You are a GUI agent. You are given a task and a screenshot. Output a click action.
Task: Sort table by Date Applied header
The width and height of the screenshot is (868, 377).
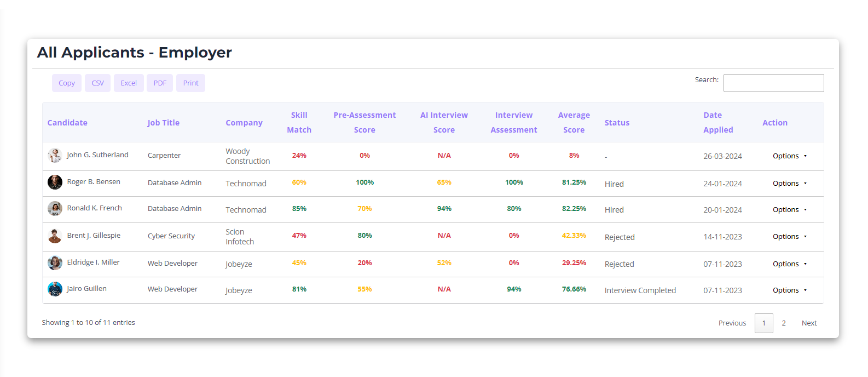tap(717, 123)
